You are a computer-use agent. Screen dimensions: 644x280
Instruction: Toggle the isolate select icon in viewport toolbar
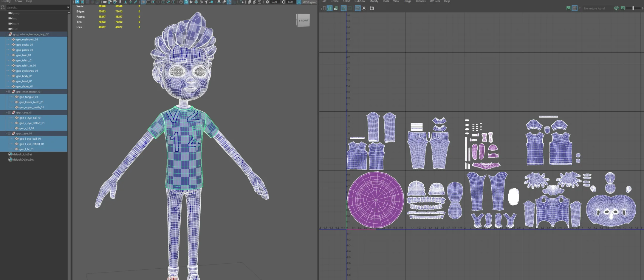point(241,2)
